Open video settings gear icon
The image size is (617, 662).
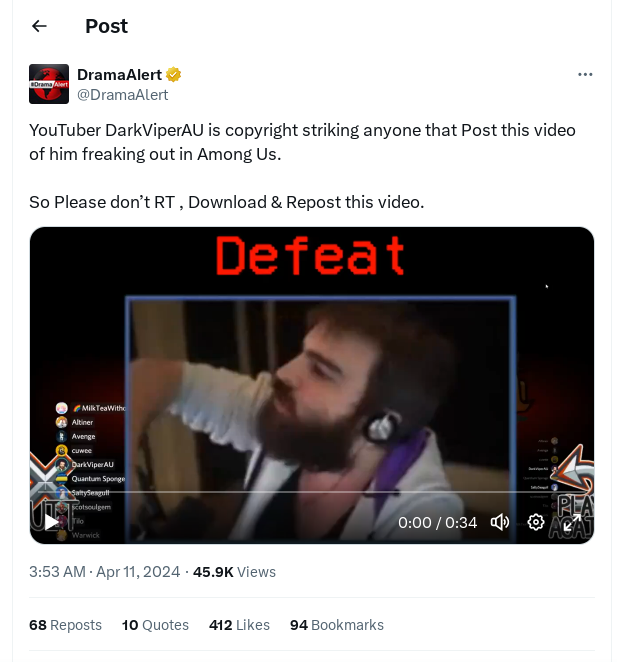535,522
